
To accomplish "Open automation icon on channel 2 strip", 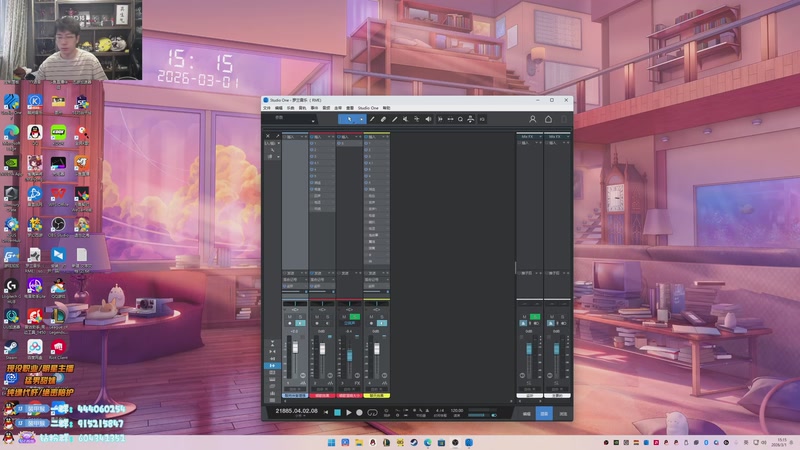I will click(330, 383).
